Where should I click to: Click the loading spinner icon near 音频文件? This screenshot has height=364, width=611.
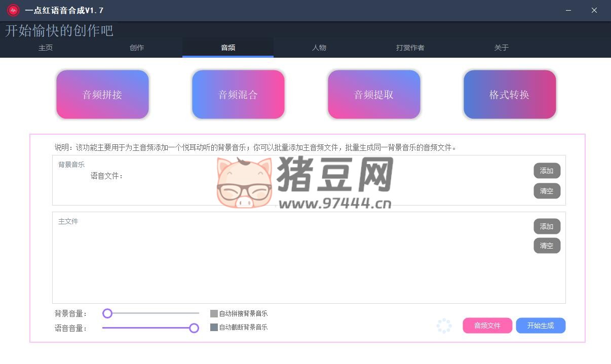pos(444,326)
